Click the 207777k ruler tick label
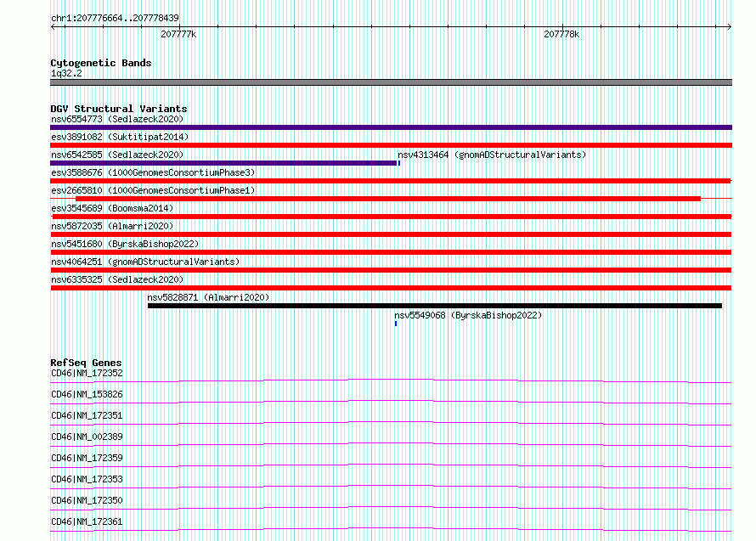This screenshot has width=756, height=541. [178, 35]
